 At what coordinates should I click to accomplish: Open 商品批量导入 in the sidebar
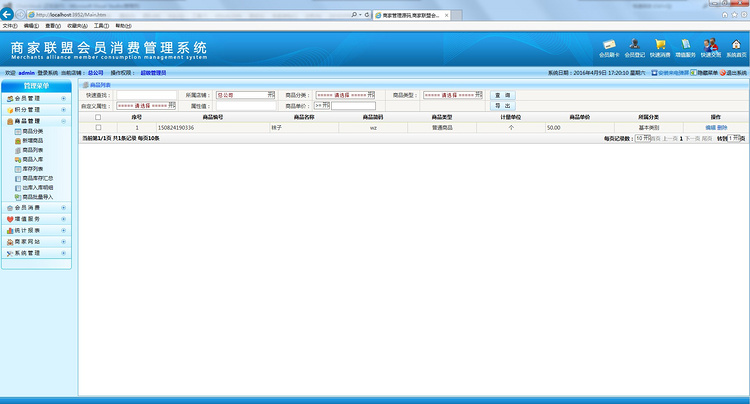37,197
